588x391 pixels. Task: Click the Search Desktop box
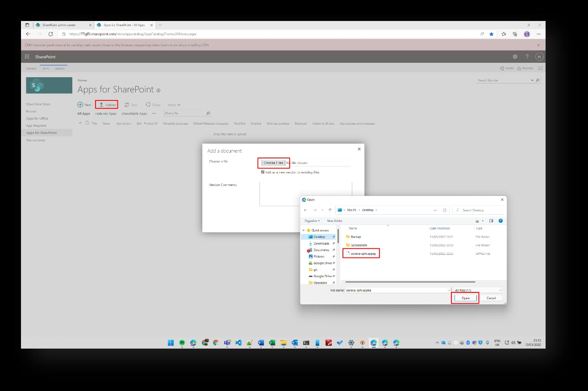478,210
